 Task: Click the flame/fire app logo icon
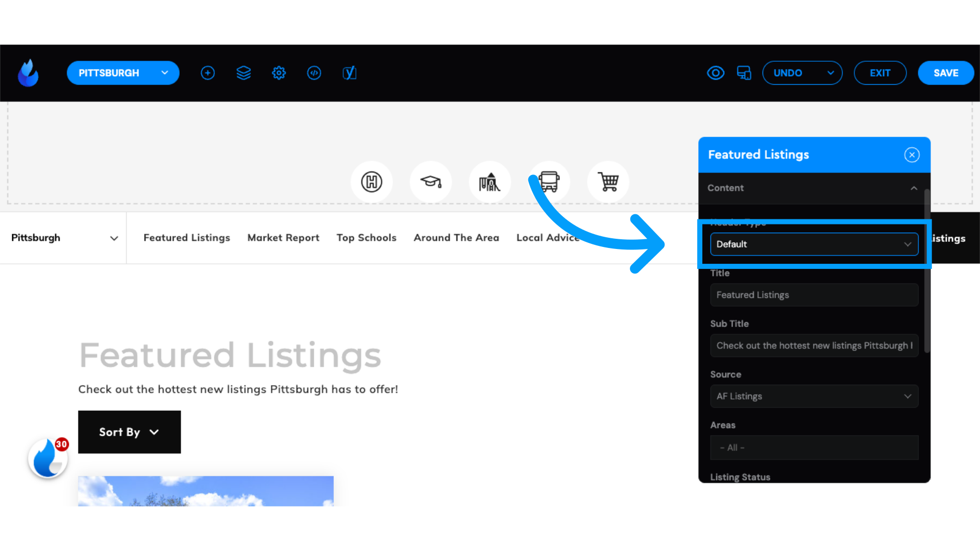[28, 72]
